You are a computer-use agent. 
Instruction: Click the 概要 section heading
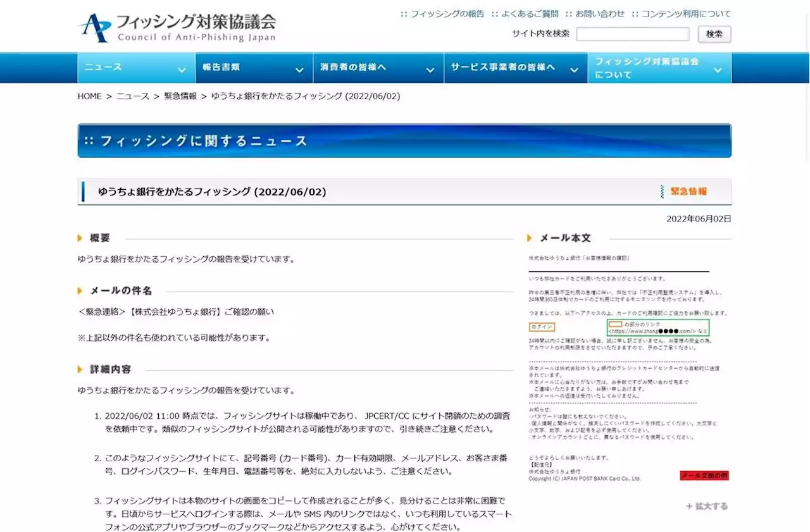[x=100, y=238]
